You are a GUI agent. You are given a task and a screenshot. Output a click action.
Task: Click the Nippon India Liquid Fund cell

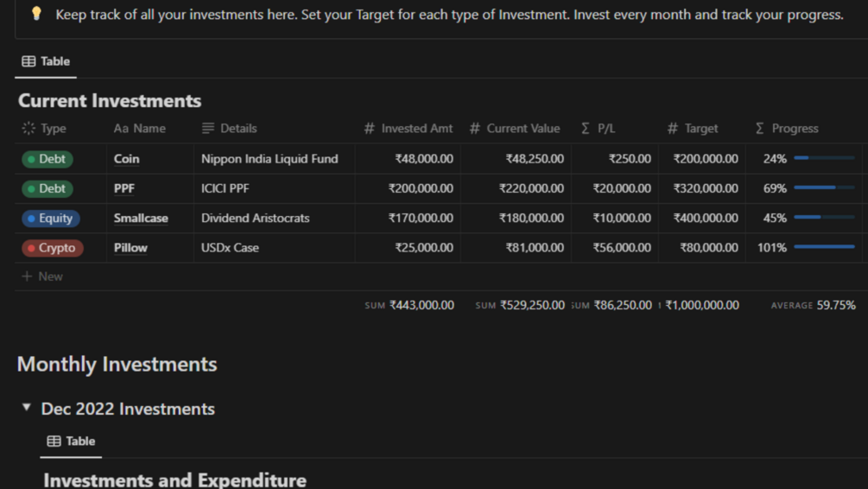pyautogui.click(x=269, y=159)
